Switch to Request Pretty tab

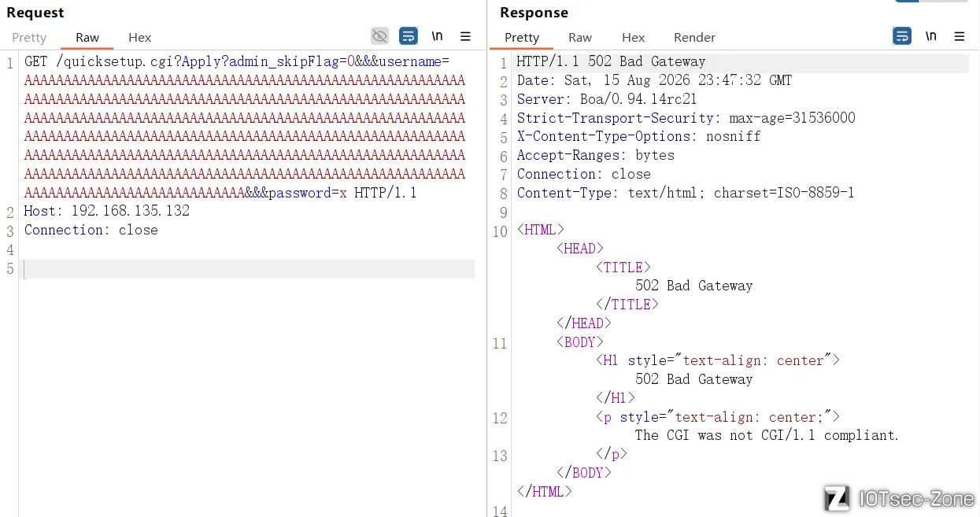pos(29,37)
